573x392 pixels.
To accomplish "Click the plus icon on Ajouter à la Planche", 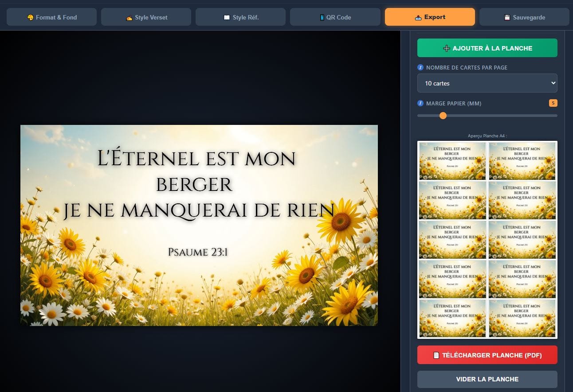I will pos(446,47).
